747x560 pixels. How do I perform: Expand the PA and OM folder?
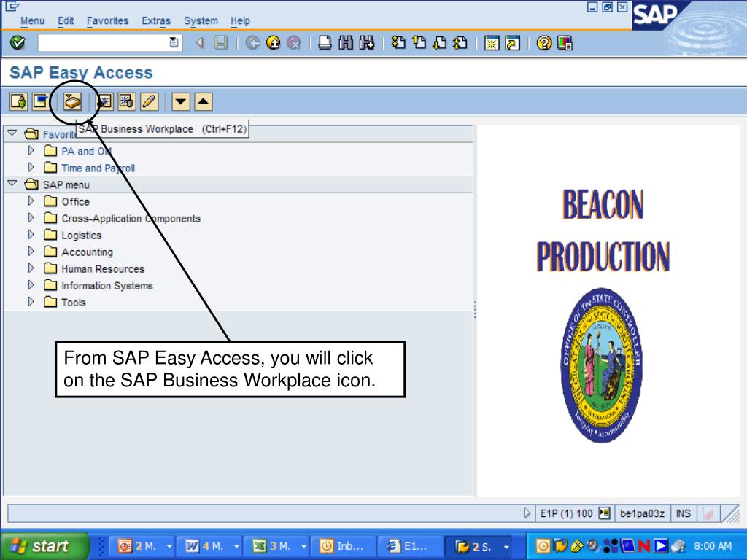31,150
